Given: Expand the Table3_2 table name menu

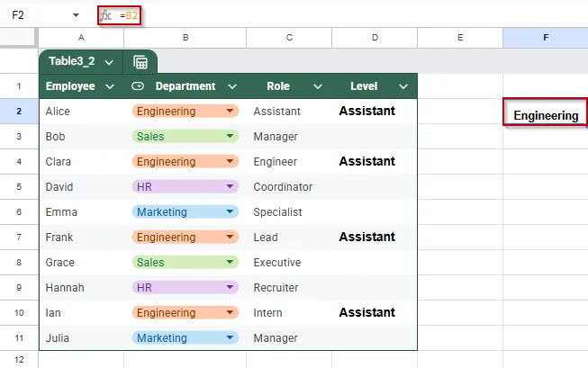Looking at the screenshot, I should pos(109,62).
